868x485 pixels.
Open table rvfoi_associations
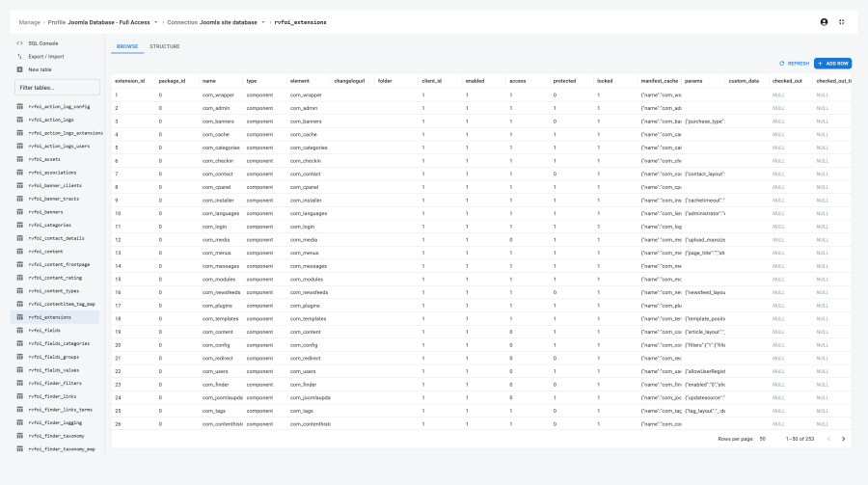pyautogui.click(x=55, y=173)
